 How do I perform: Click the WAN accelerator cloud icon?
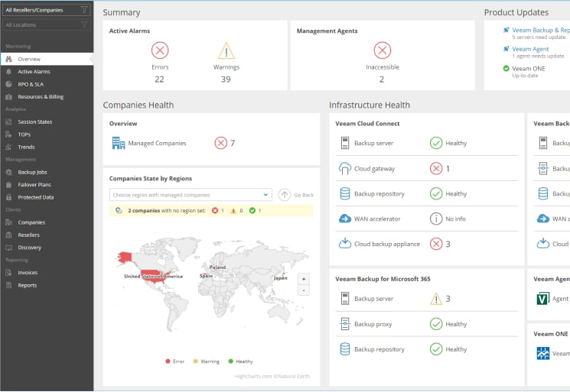tap(344, 219)
